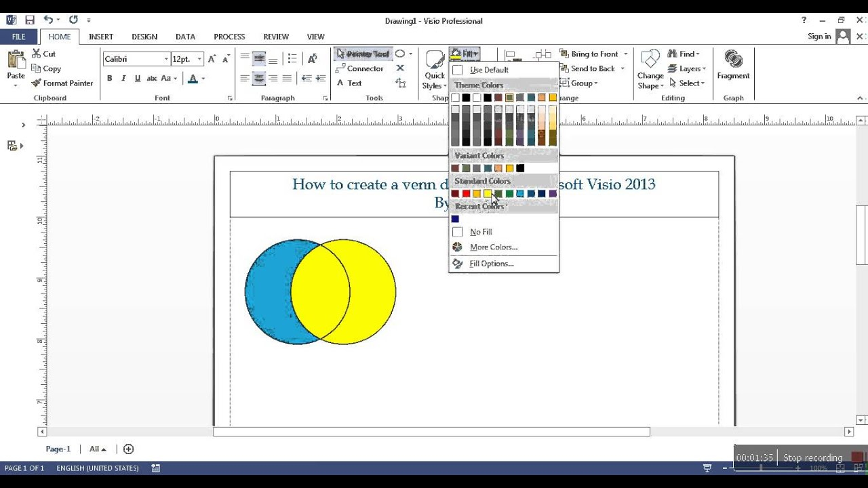Screen dimensions: 868x488
Task: Pick the red standard color swatch
Action: (466, 194)
